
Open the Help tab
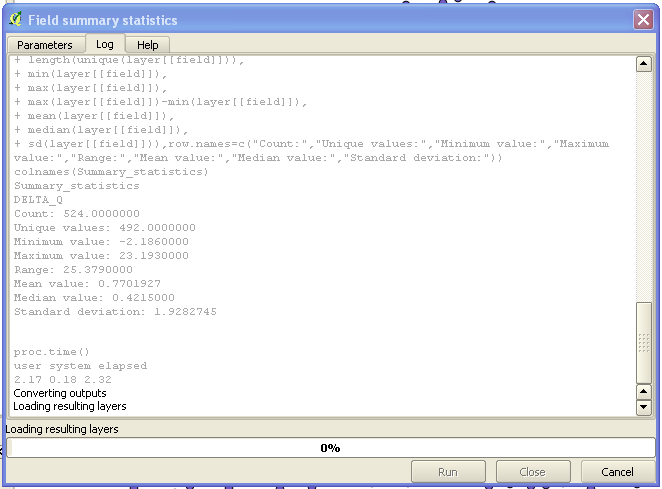point(148,45)
